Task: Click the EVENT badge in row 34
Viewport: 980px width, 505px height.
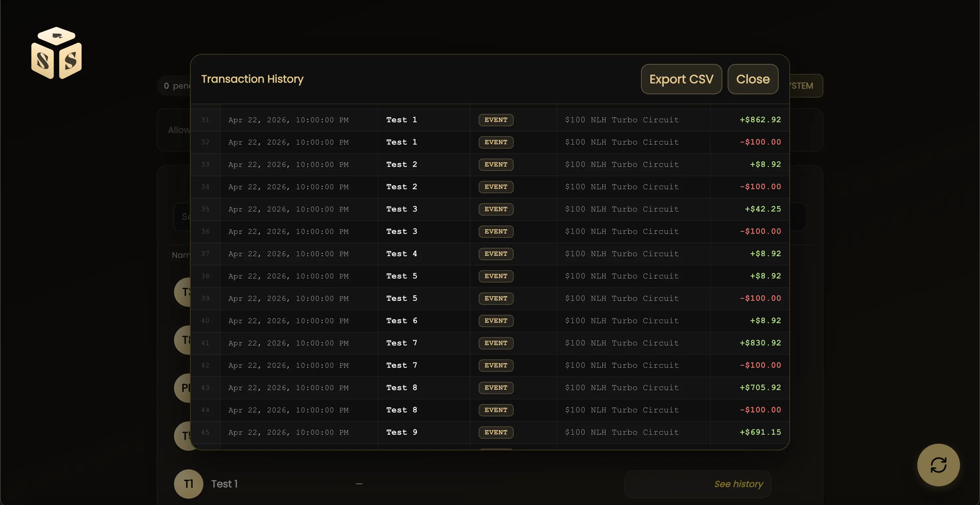Action: [x=496, y=187]
